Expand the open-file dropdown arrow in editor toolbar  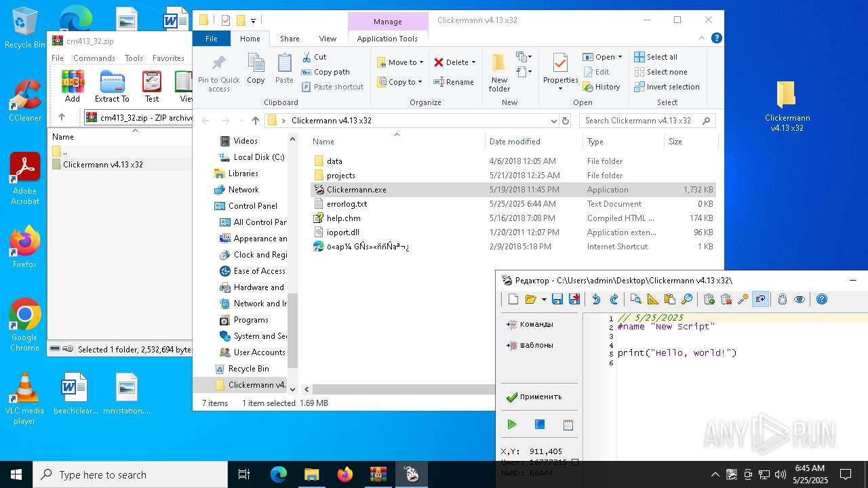click(x=543, y=300)
